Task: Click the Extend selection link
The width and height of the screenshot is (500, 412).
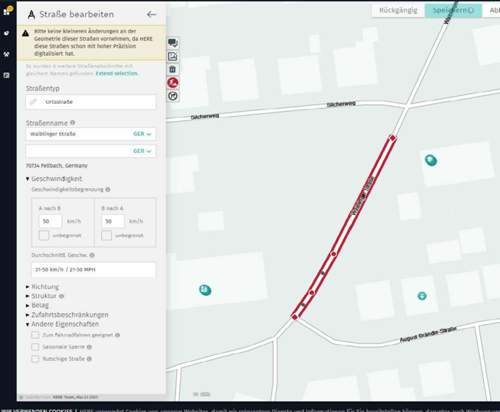Action: point(117,73)
